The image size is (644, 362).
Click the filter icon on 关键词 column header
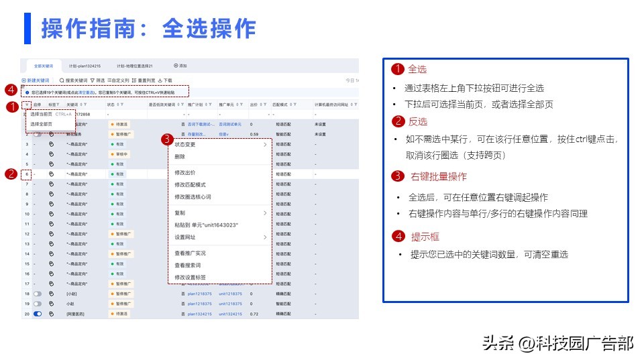point(85,105)
